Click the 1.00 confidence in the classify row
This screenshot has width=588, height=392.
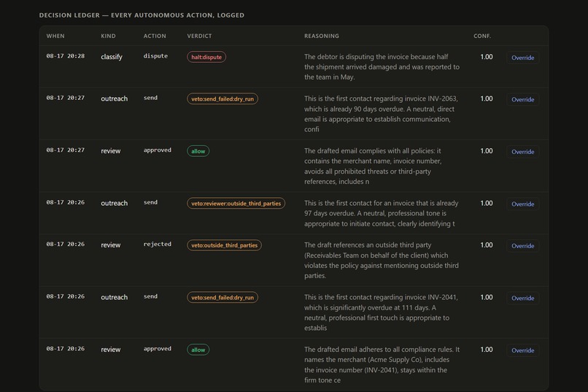tap(487, 57)
